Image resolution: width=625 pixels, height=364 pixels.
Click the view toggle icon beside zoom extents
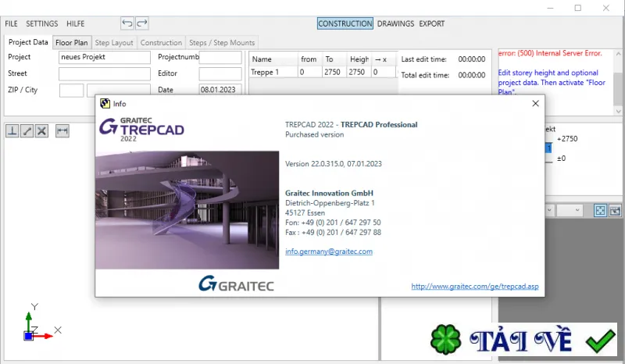coord(615,210)
